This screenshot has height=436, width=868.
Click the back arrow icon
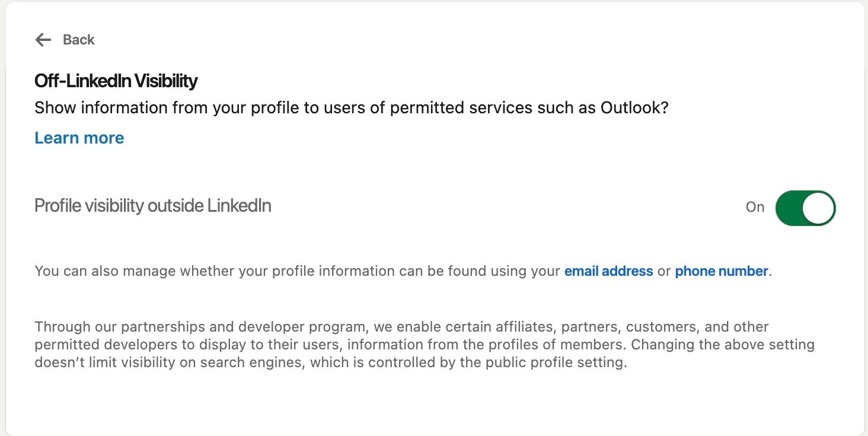tap(43, 40)
